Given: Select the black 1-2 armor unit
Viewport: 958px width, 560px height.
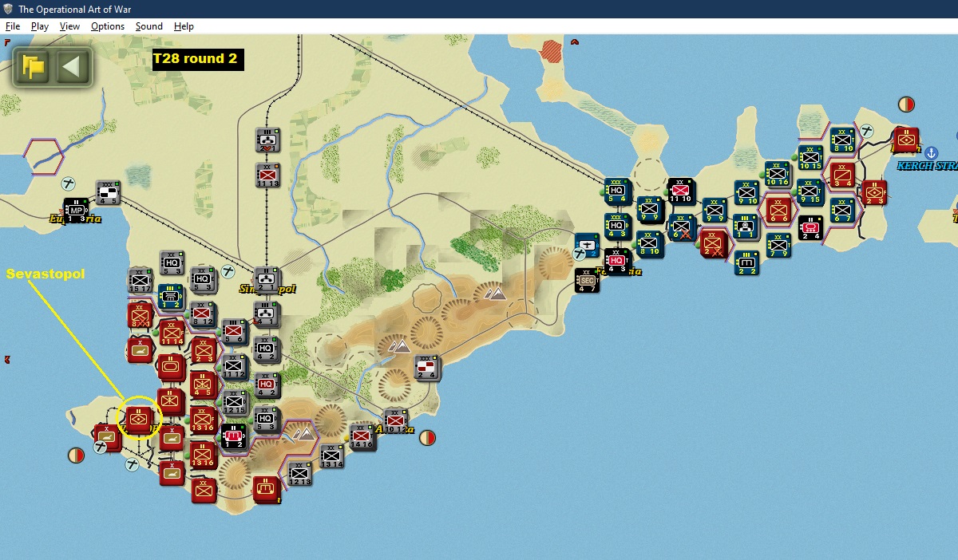Looking at the screenshot, I should (x=233, y=436).
